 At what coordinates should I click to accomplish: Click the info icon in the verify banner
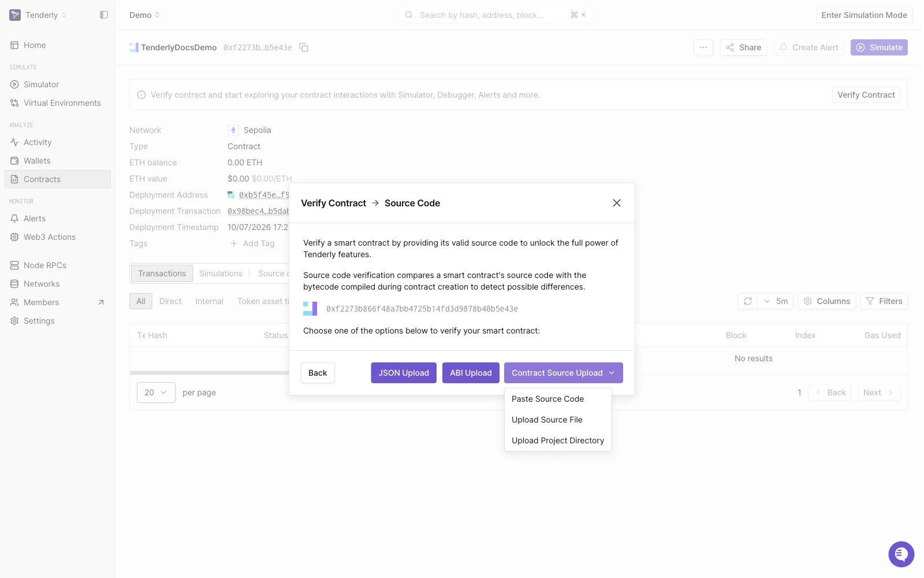pos(141,95)
